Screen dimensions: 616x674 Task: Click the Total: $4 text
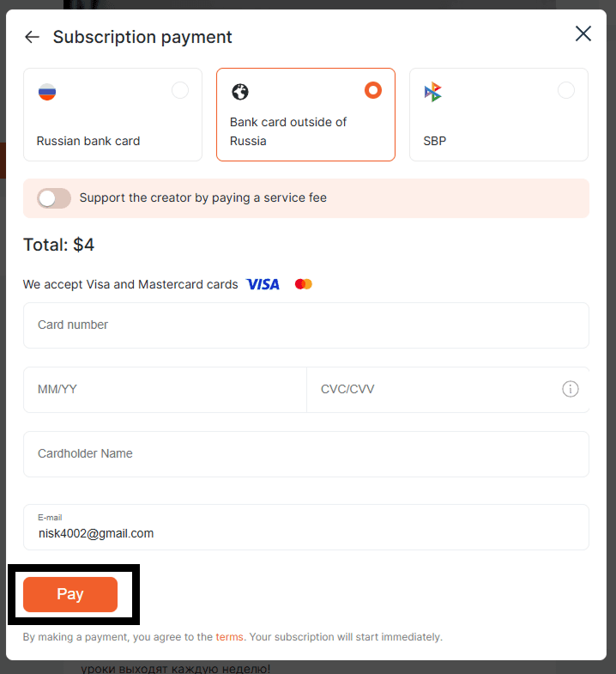(59, 245)
